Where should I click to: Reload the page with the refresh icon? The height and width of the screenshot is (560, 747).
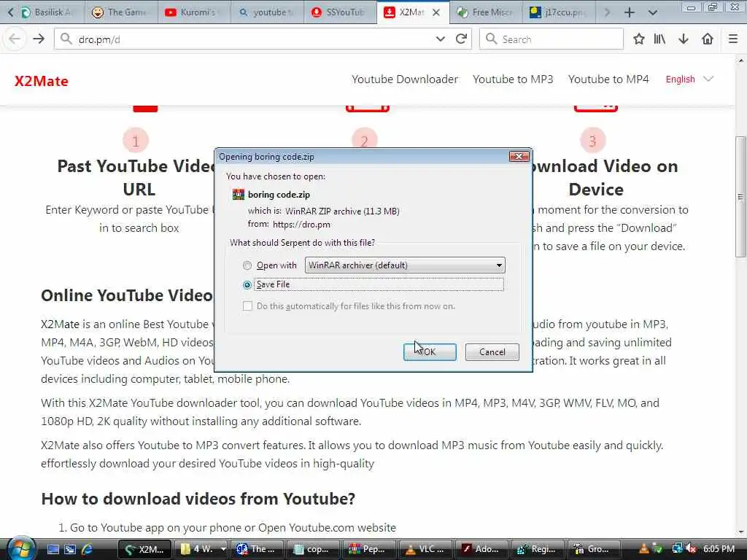point(461,39)
